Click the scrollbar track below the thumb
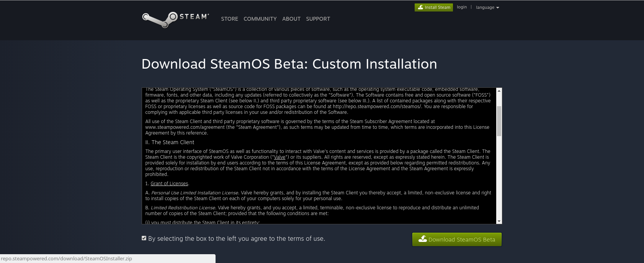 pos(499,176)
